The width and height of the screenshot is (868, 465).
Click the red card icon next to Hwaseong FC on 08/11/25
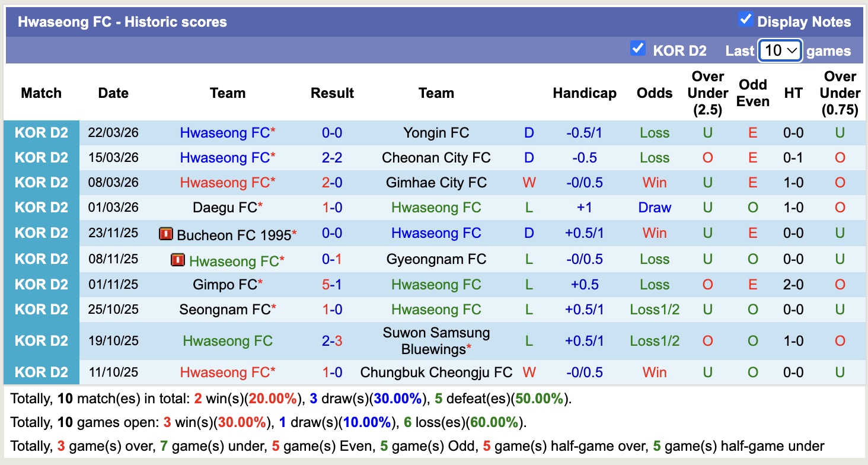coord(178,259)
